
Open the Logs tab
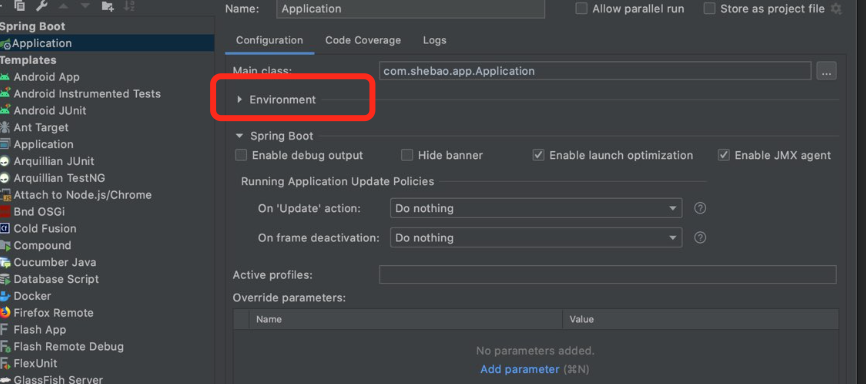[x=435, y=40]
